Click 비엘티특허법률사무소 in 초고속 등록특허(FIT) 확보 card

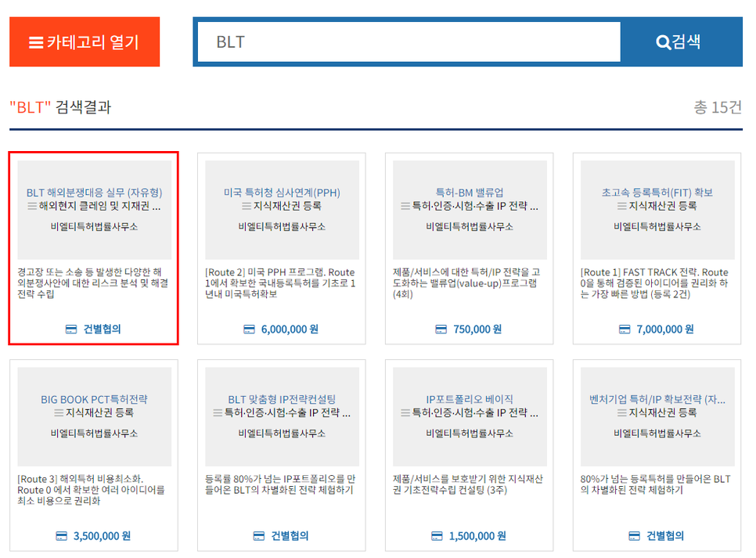(657, 227)
